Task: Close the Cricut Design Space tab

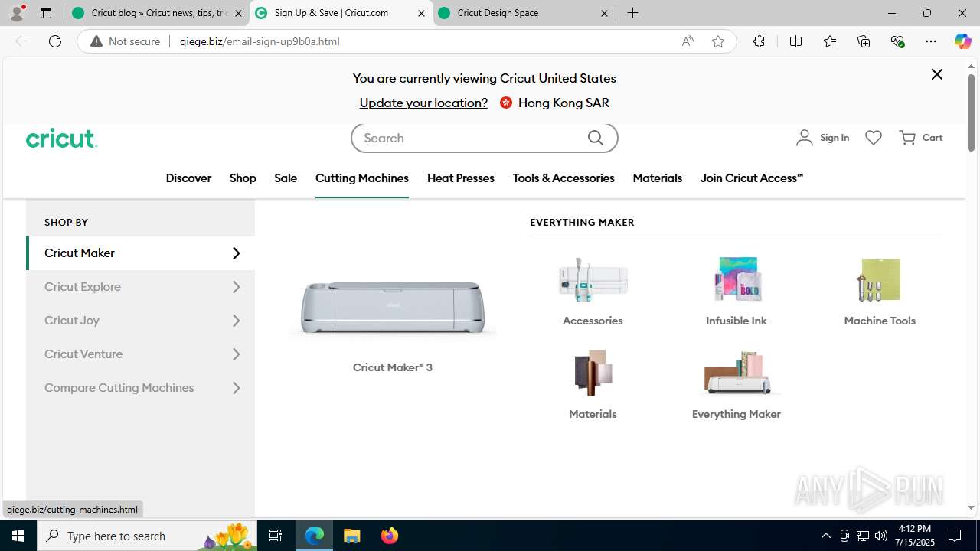Action: (x=604, y=13)
